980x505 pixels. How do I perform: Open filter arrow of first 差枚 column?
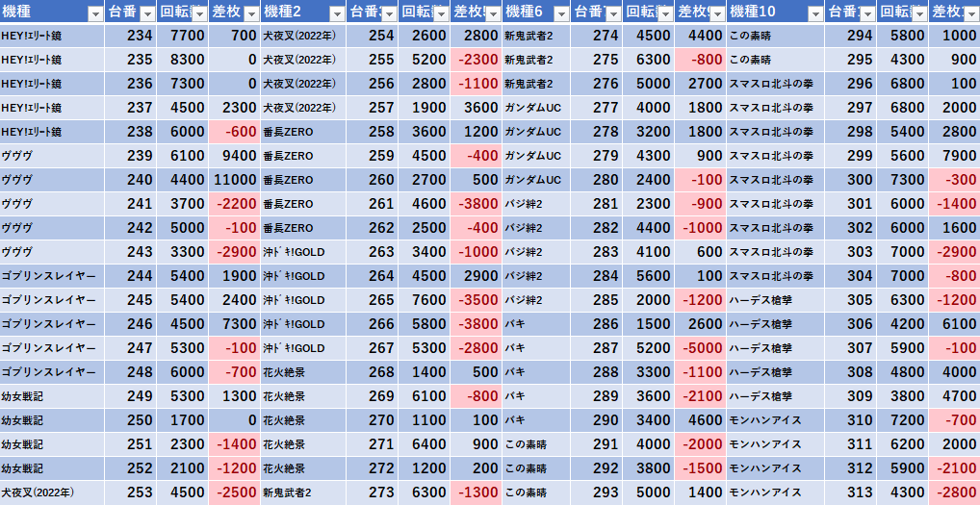coord(251,13)
